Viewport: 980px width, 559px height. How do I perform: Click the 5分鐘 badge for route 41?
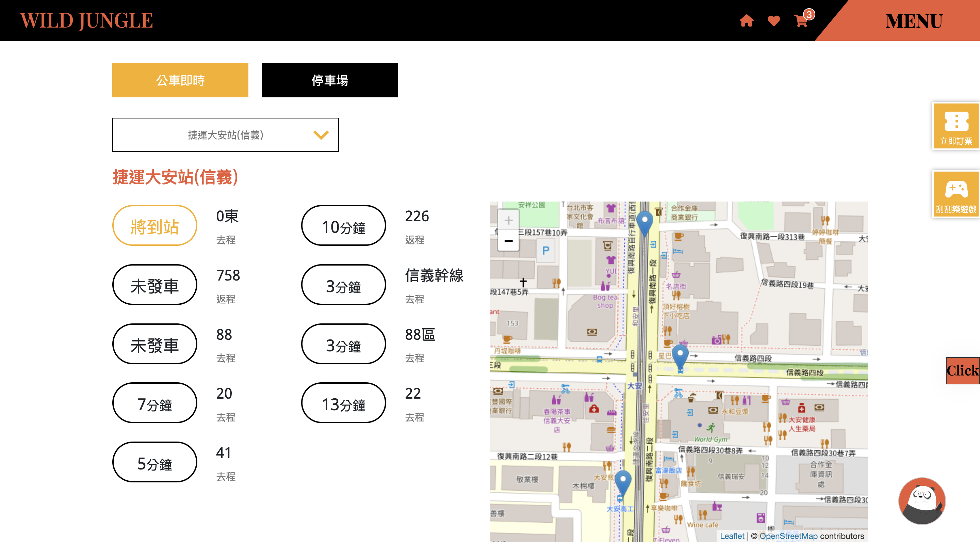point(154,462)
